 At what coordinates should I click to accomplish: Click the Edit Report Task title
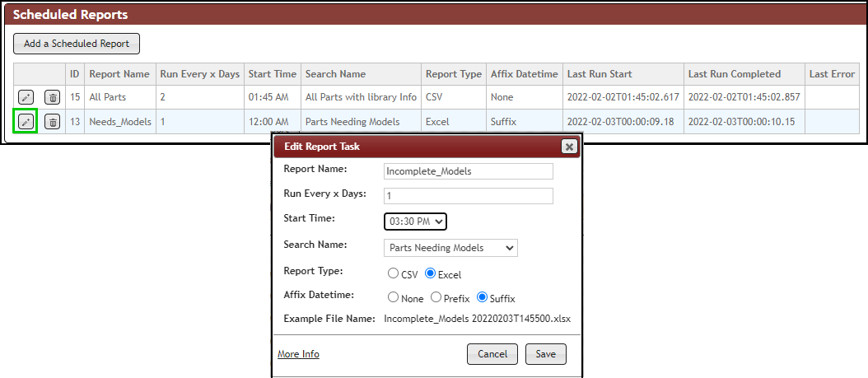[x=322, y=147]
